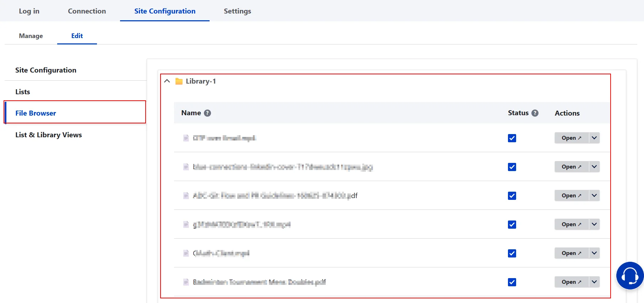This screenshot has height=303, width=644.
Task: Click the Open button in the first row
Action: click(x=572, y=138)
